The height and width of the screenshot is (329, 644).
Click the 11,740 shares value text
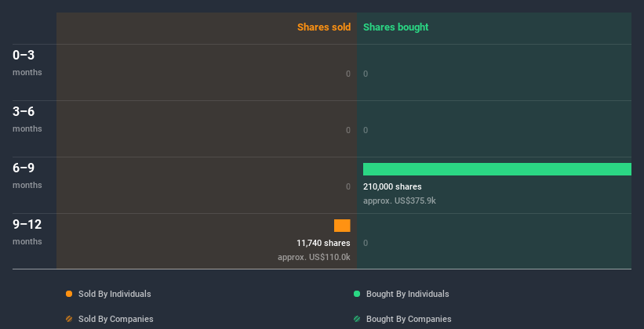(x=323, y=243)
